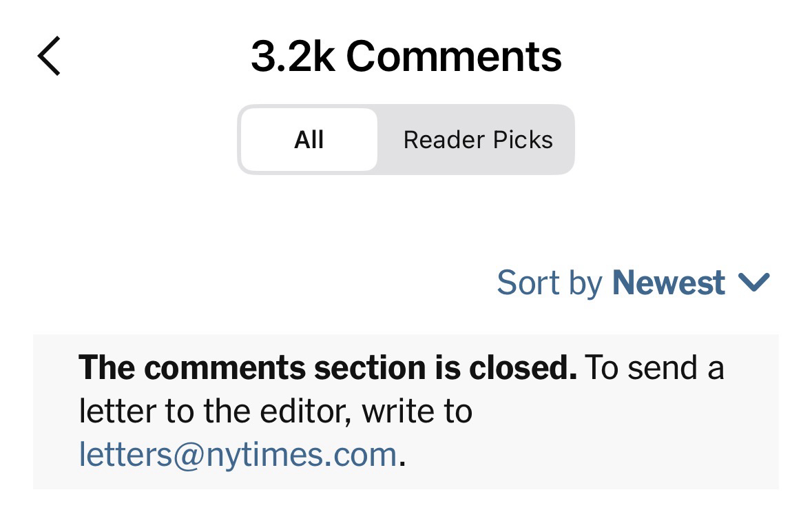Screen dimensions: 812x521
Task: Go back using the left arrow
Action: 49,56
